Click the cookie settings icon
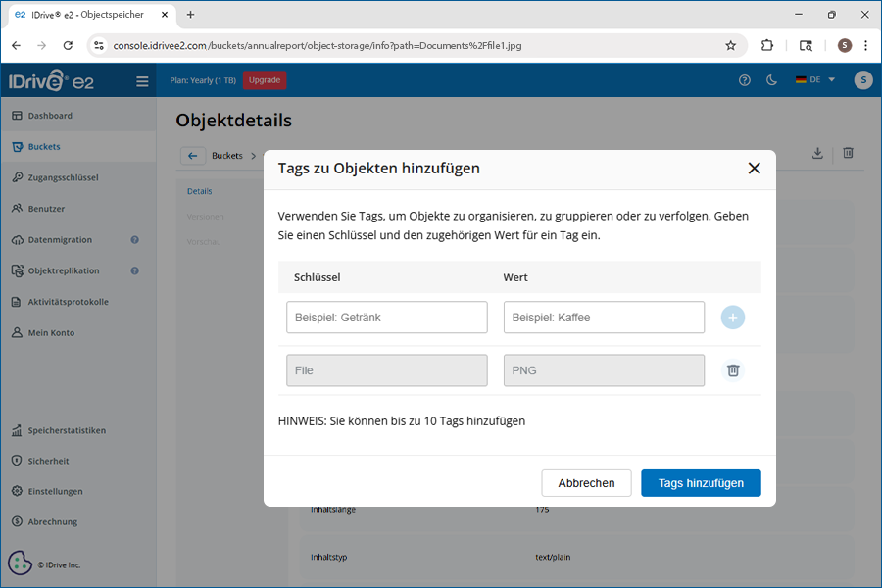The image size is (882, 588). pyautogui.click(x=20, y=563)
